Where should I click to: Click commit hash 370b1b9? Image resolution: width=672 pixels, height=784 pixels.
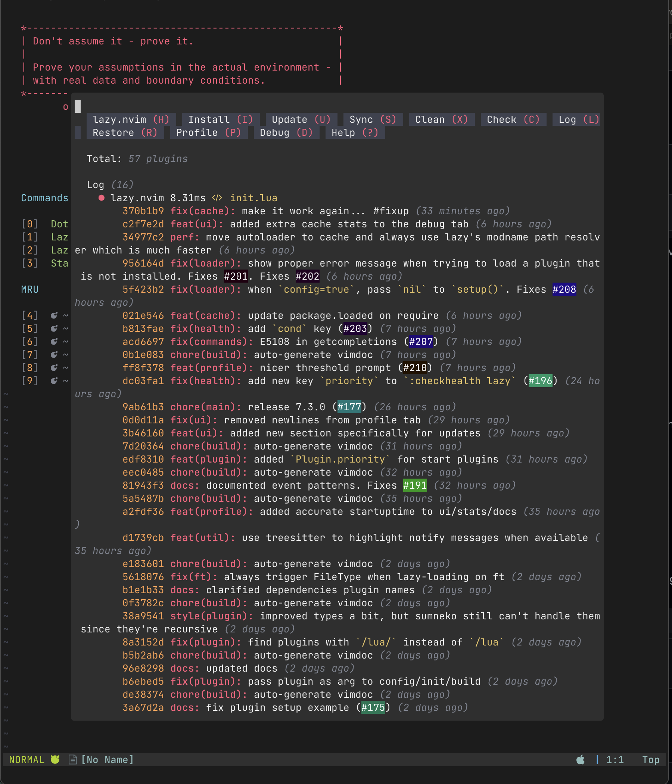click(x=143, y=211)
